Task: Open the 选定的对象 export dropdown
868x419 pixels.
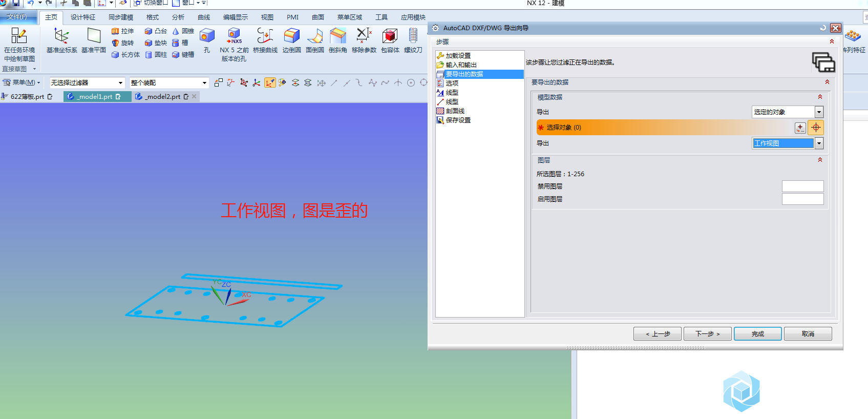Action: pos(787,112)
